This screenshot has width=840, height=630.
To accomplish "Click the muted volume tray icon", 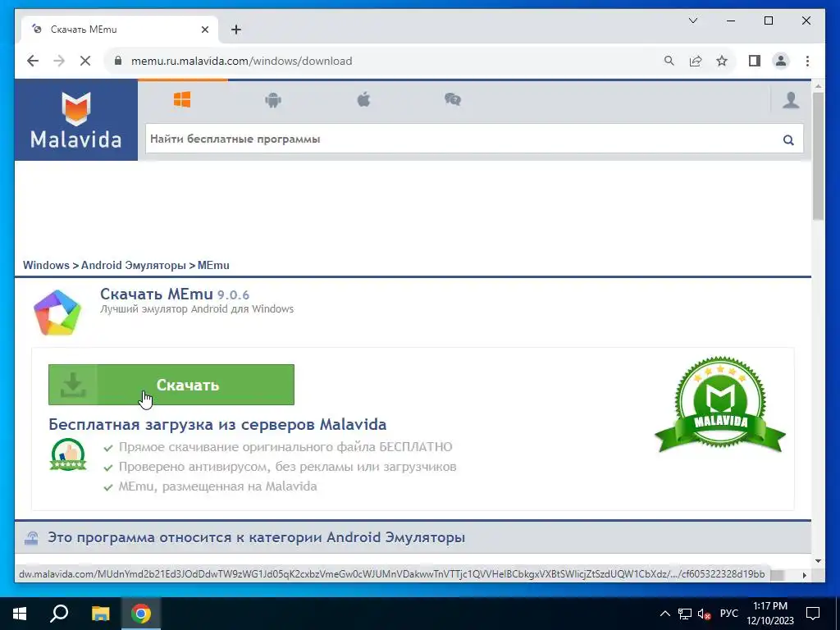I will click(x=704, y=614).
